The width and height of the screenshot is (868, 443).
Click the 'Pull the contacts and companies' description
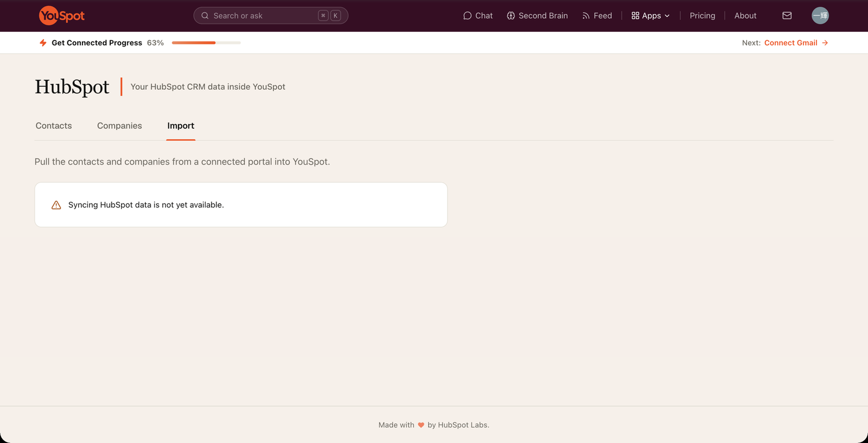(x=182, y=162)
